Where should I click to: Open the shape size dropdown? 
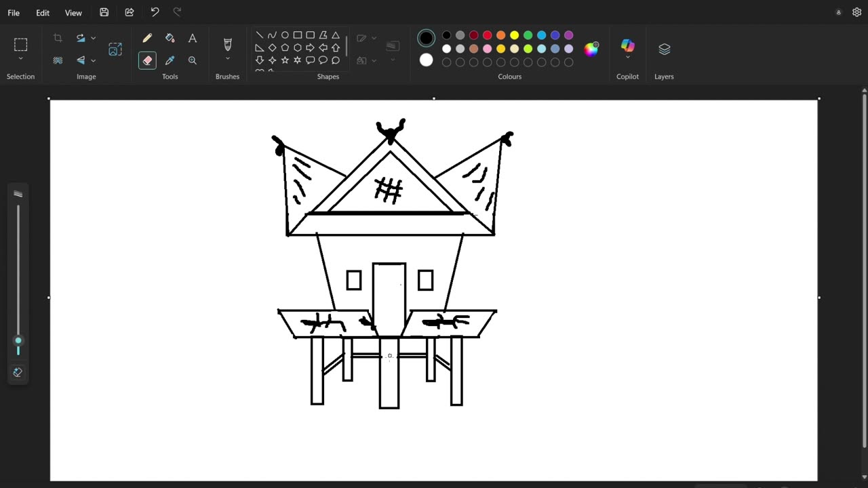point(393,49)
